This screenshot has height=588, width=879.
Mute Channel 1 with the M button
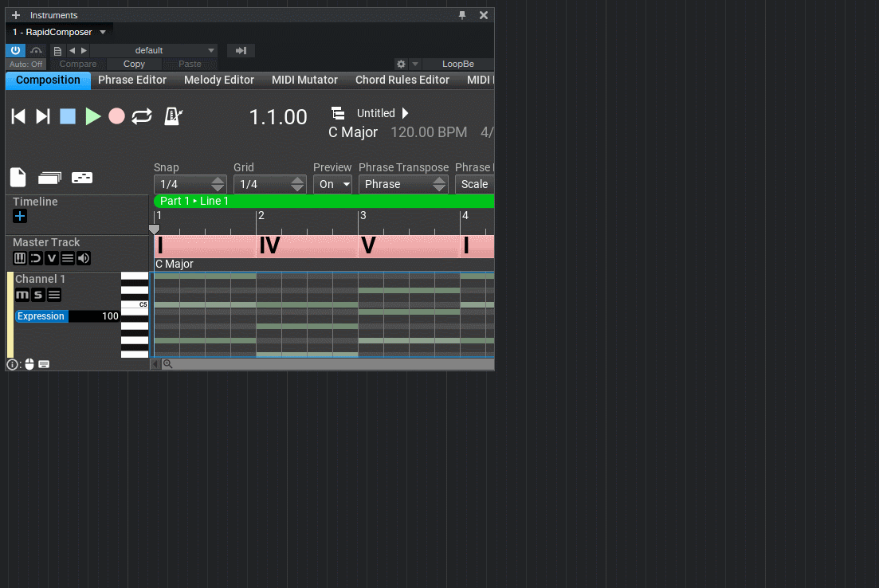click(22, 295)
